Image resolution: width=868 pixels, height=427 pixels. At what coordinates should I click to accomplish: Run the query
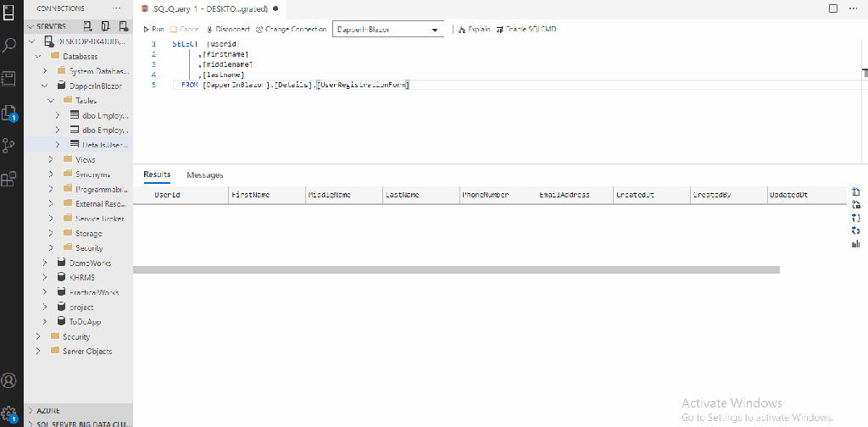pyautogui.click(x=153, y=29)
